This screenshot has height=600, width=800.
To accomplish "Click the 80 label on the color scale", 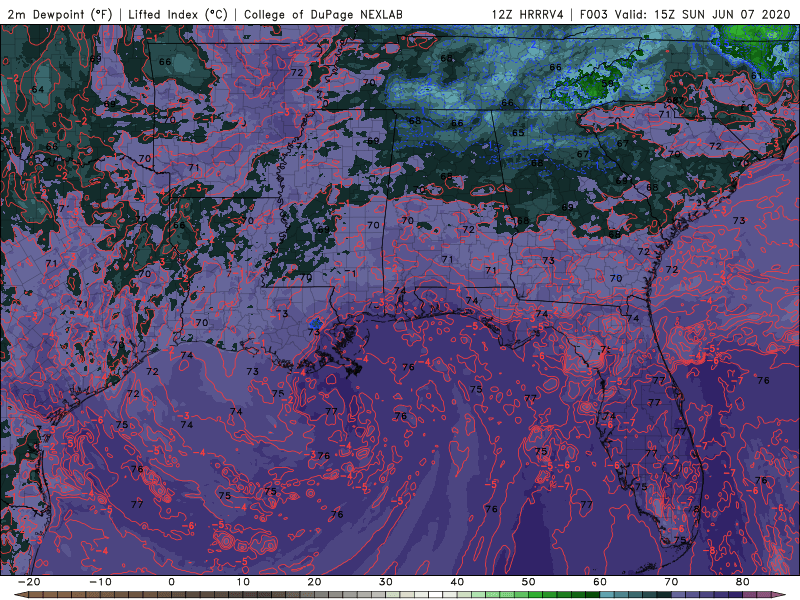I will (x=742, y=582).
